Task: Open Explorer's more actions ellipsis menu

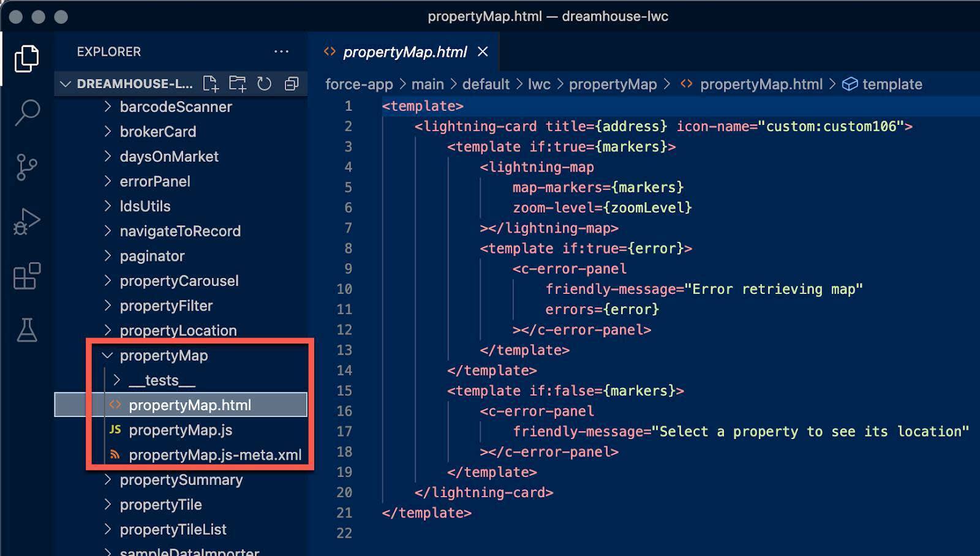Action: point(281,51)
